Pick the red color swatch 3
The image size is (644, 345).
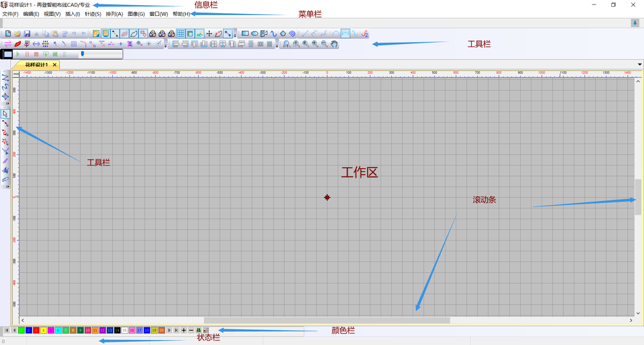pyautogui.click(x=36, y=330)
